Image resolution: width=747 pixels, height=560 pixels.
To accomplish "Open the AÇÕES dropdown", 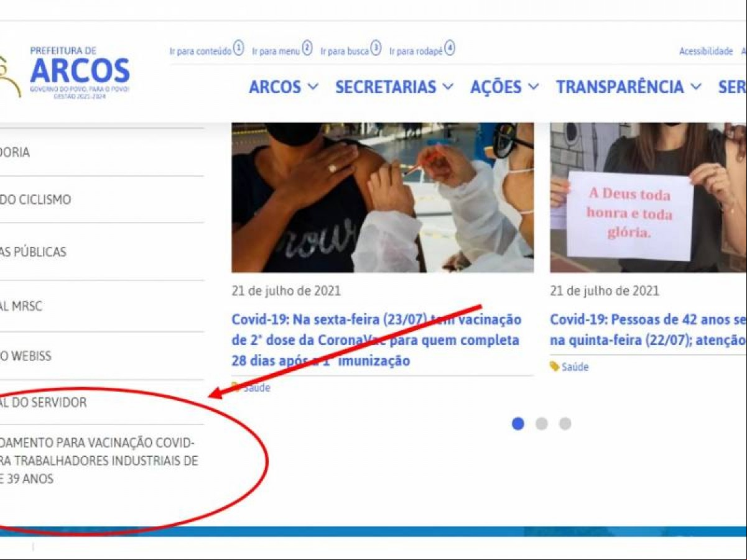I will click(504, 87).
